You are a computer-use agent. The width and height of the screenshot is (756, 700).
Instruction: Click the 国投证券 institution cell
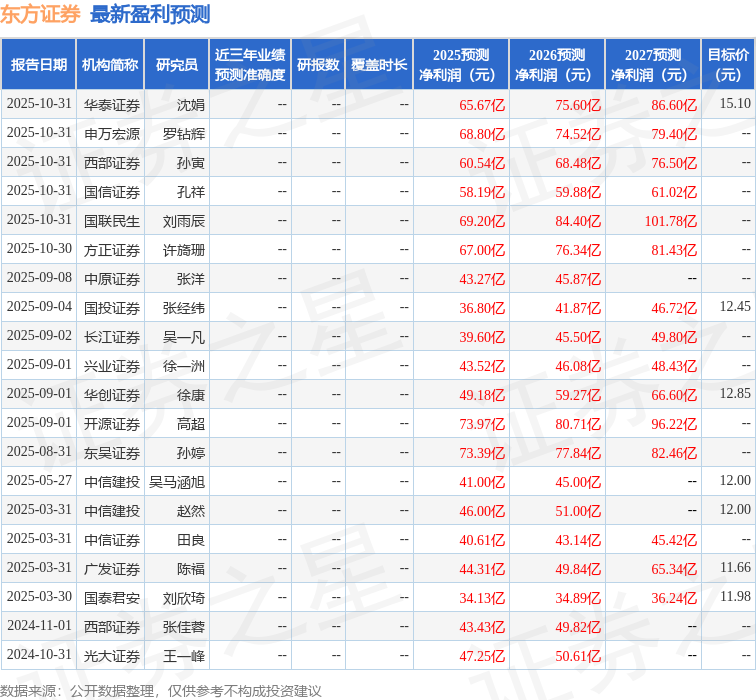tap(112, 308)
